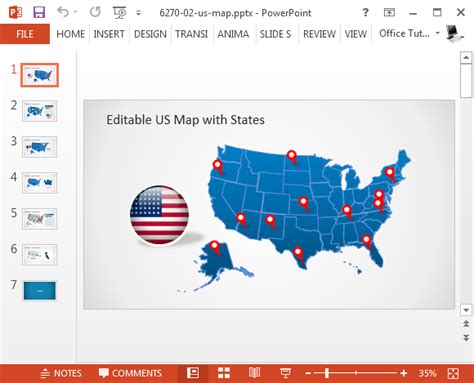Open the ANIMATIONS ribbon tab
Screen dimensions: 474x383
(233, 34)
